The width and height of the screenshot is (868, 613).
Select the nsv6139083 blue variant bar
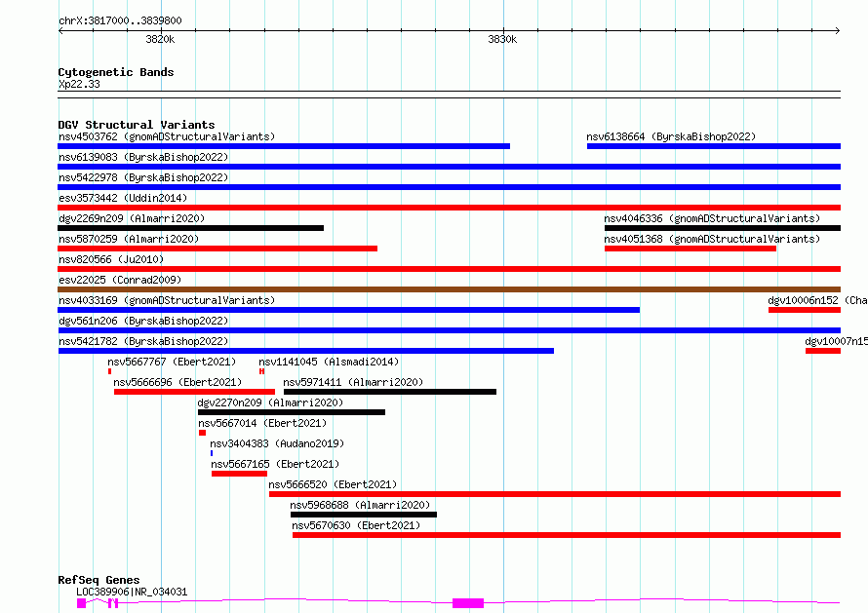pos(449,167)
